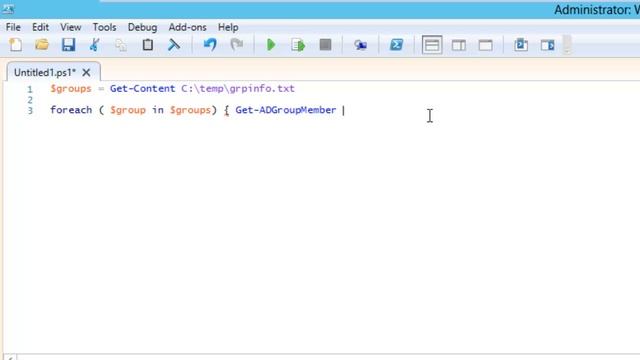Start PowerShell.exe console icon
The width and height of the screenshot is (640, 360).
(396, 44)
